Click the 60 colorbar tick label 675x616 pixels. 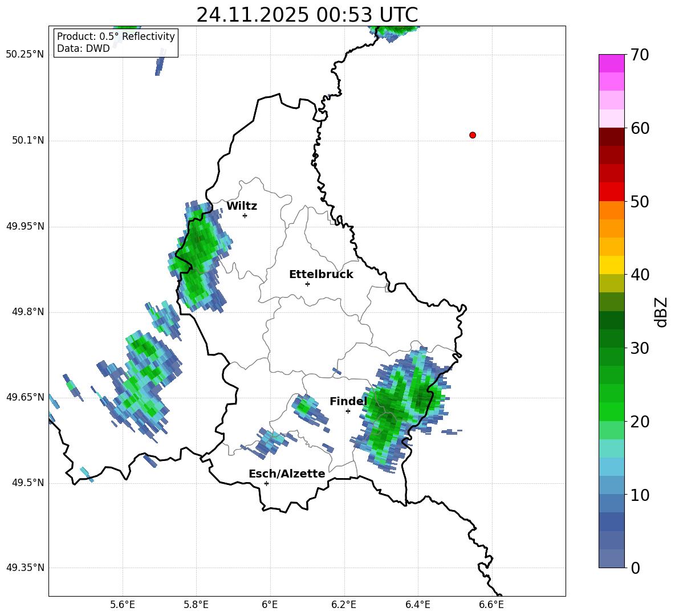pyautogui.click(x=640, y=128)
